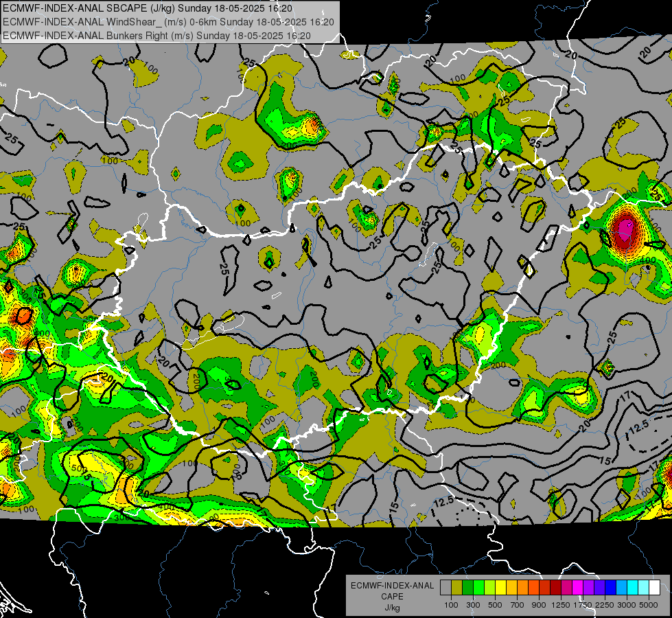Select the pure blue 2250 legend swatch
672x618 pixels.
tap(611, 587)
